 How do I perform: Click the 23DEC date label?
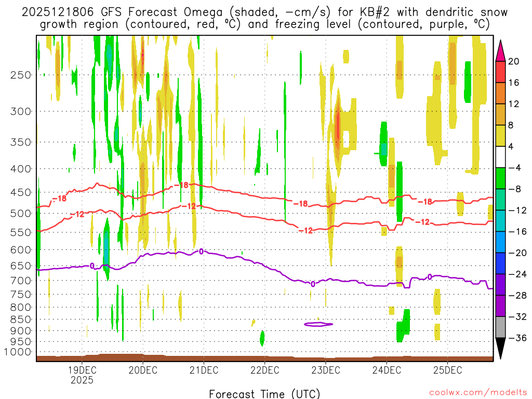tap(326, 370)
